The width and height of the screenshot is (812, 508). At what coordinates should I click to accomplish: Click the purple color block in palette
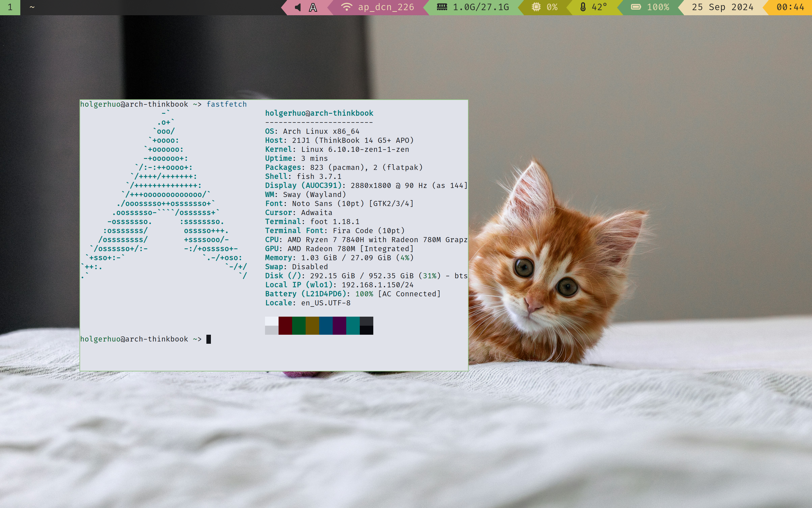[x=339, y=326]
